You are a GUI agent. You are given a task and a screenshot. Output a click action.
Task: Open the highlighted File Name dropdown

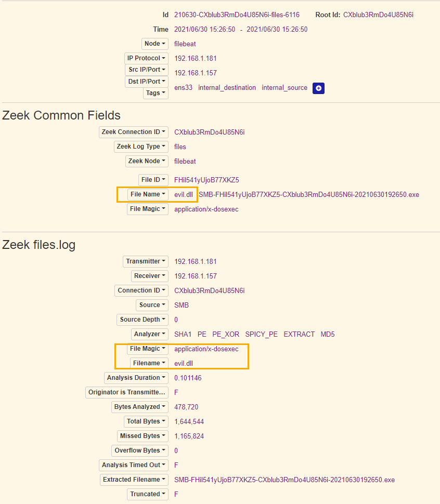[148, 194]
